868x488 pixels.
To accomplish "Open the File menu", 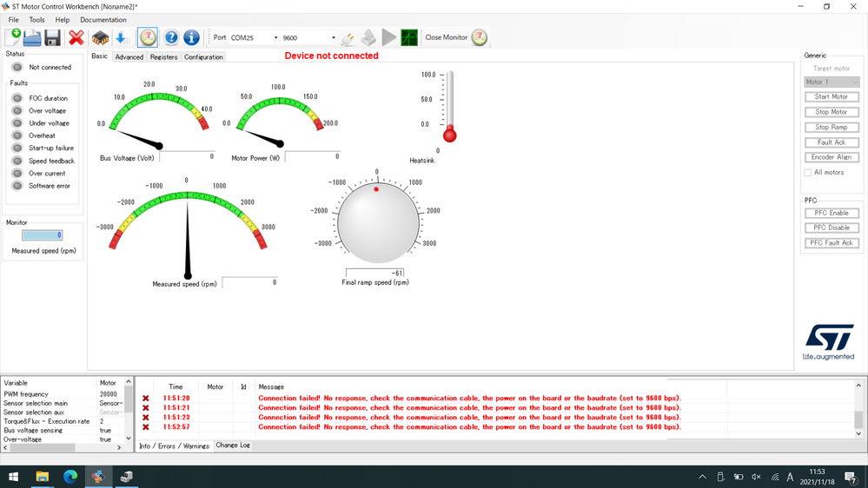I will pos(13,20).
